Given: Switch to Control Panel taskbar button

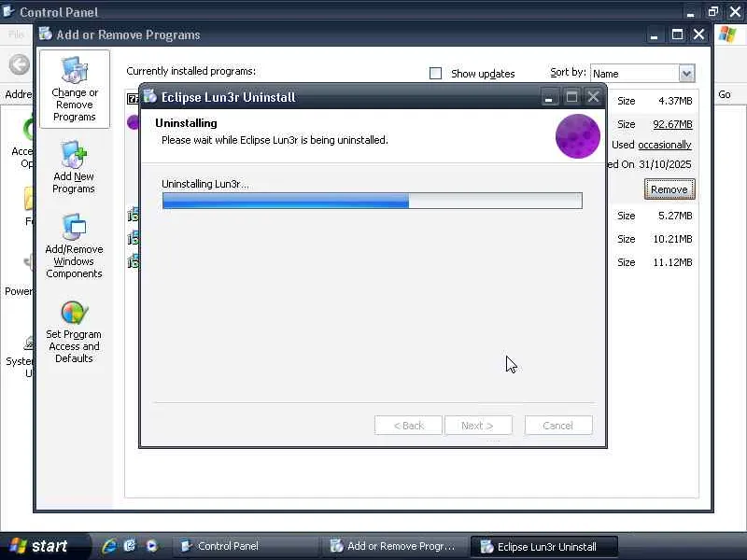Looking at the screenshot, I should 245,546.
